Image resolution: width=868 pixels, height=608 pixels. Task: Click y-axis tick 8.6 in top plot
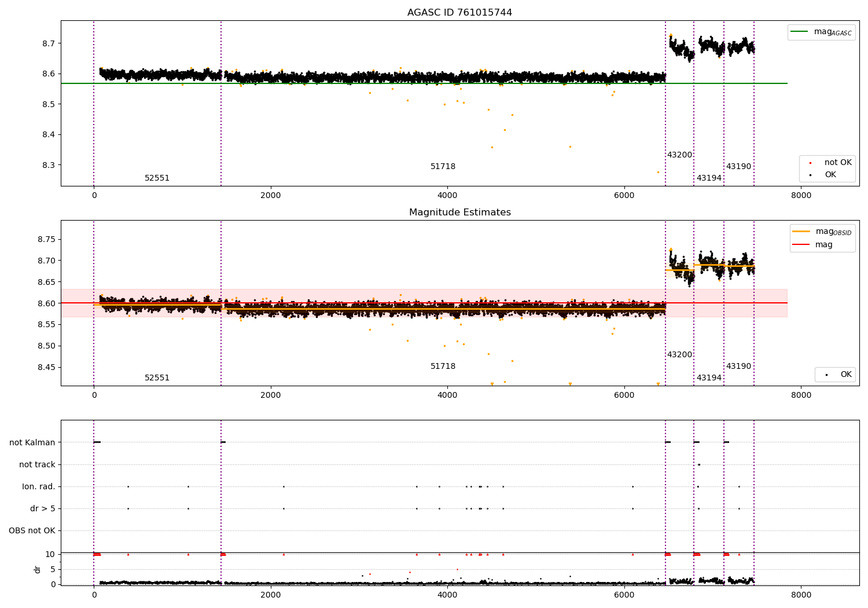[x=49, y=74]
